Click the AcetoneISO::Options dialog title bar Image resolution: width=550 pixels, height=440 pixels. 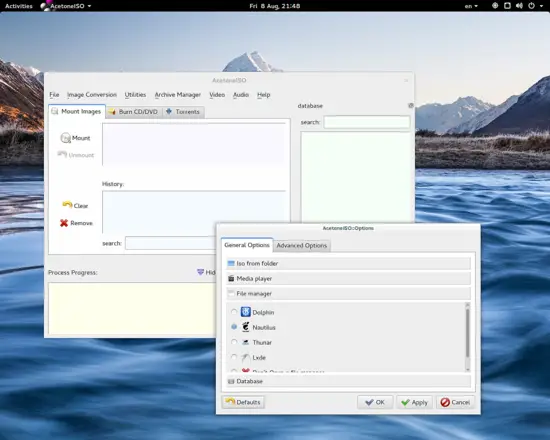click(348, 228)
